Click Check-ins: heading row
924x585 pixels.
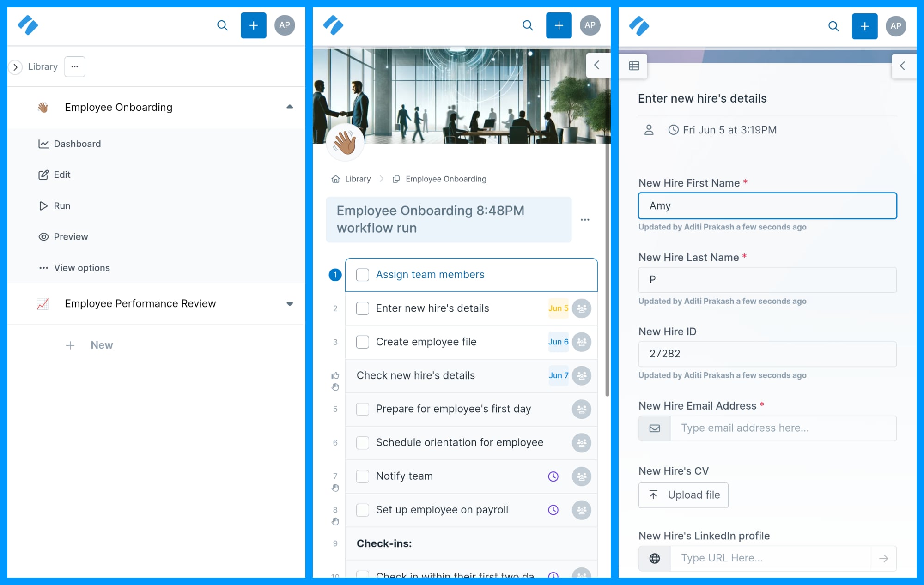(471, 544)
